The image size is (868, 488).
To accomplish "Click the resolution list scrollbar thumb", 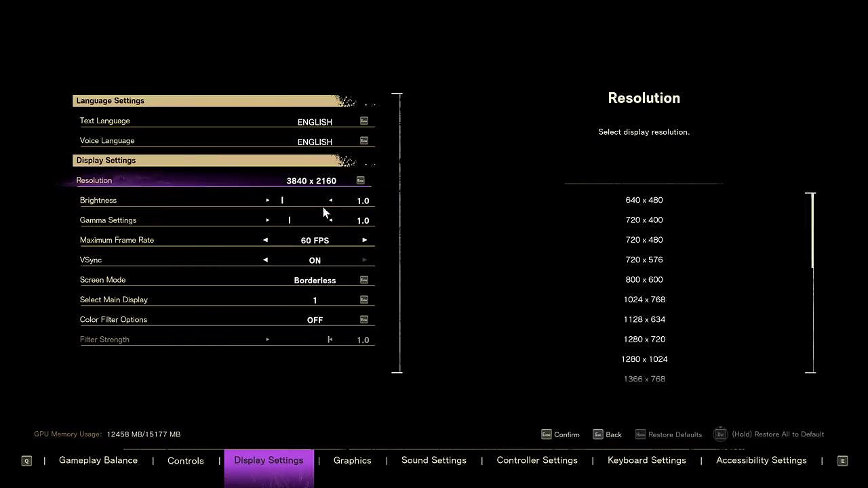I will point(811,230).
